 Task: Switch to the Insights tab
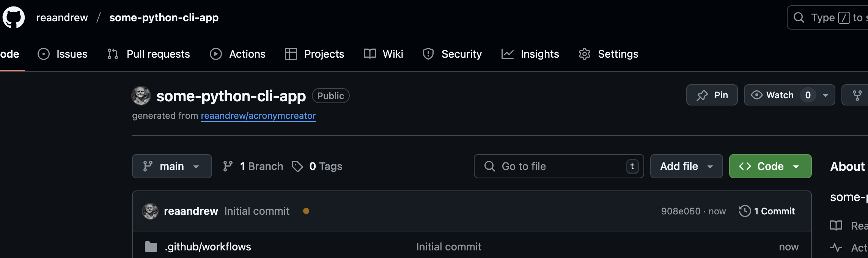pyautogui.click(x=530, y=54)
